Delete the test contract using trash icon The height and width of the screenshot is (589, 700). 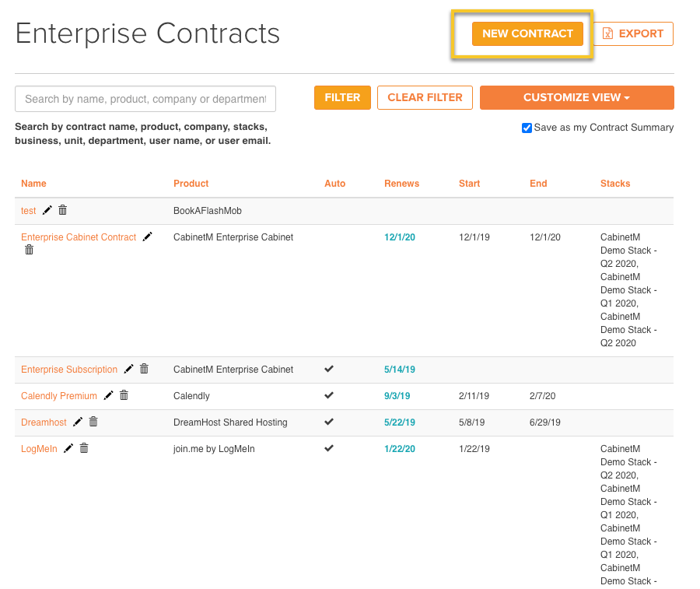pyautogui.click(x=62, y=210)
